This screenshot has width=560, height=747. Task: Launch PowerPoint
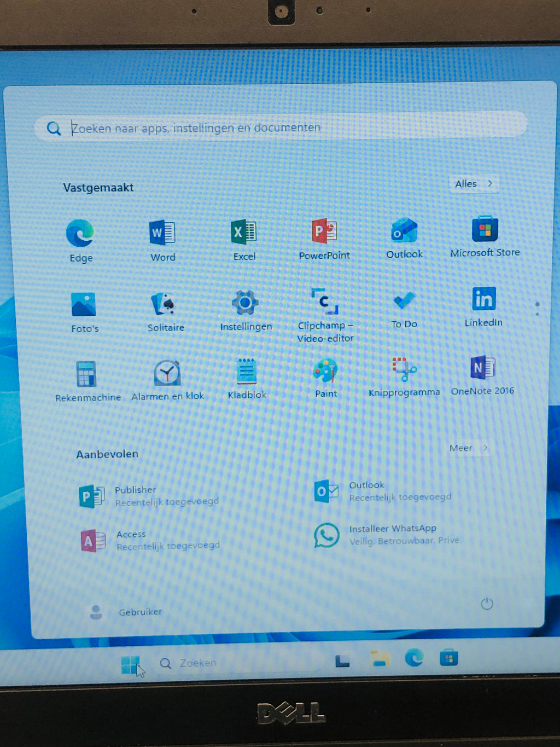point(324,231)
